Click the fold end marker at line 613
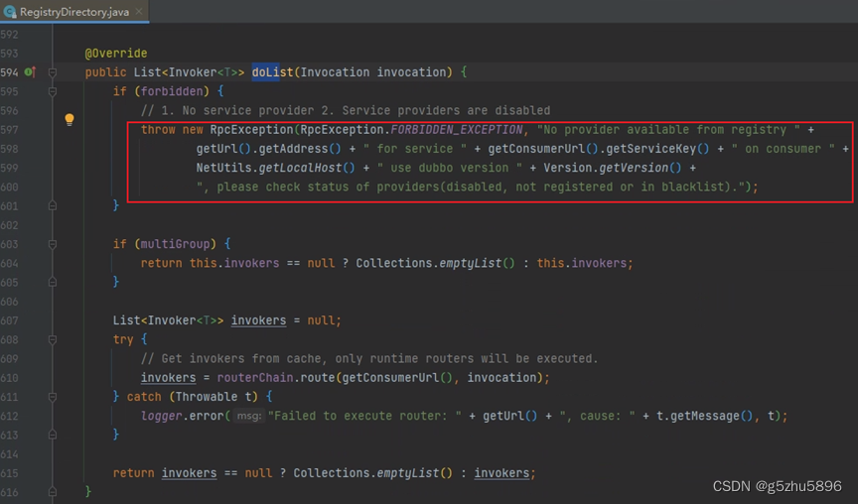 pos(53,435)
